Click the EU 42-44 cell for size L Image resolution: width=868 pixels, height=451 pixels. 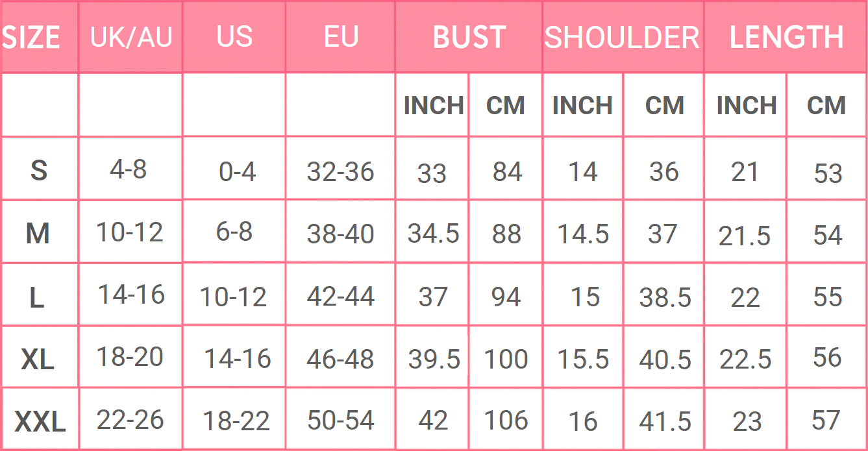click(340, 297)
